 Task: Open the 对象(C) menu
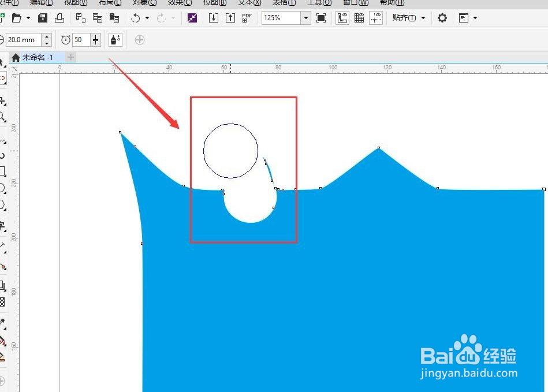pos(145,2)
